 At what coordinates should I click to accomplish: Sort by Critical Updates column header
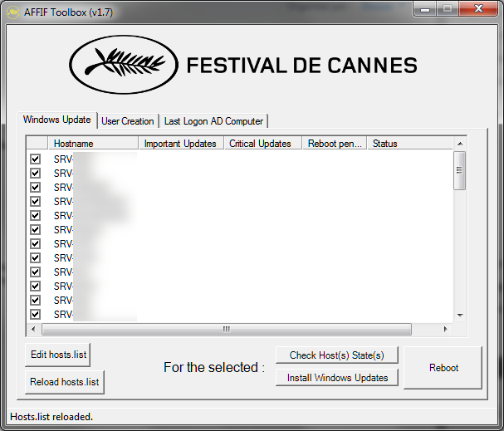pos(262,144)
